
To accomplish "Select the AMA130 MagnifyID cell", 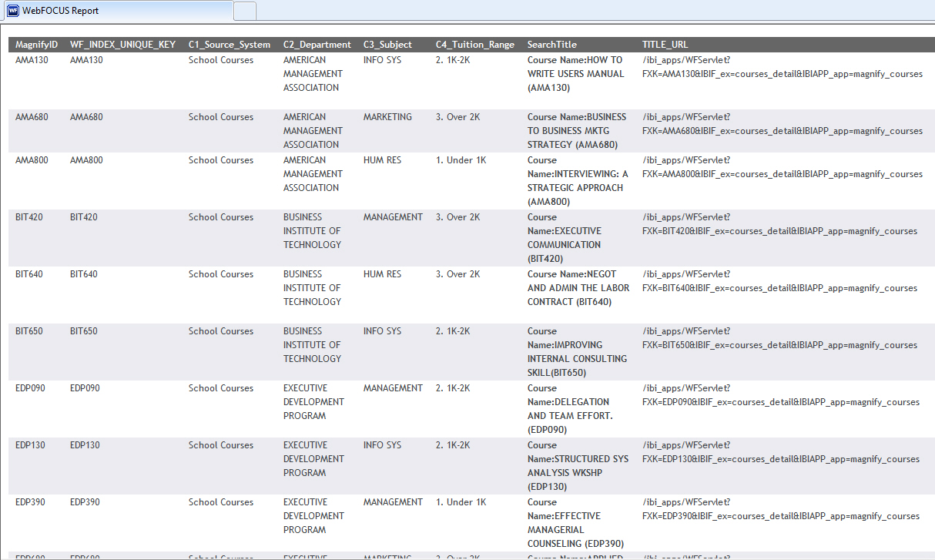I will [32, 60].
